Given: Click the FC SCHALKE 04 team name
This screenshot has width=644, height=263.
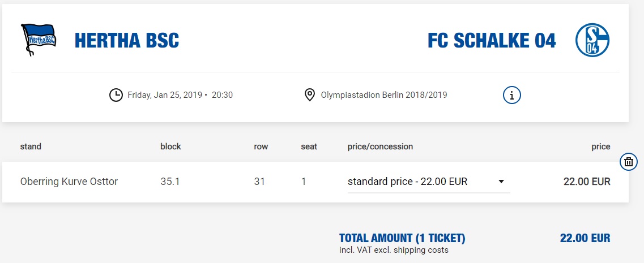Looking at the screenshot, I should tap(492, 40).
